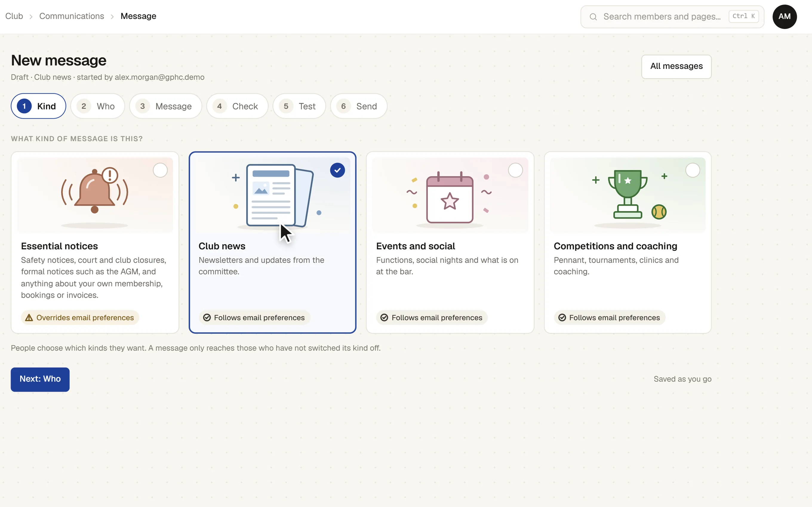Focus the Search members and pages field
The height and width of the screenshot is (507, 812).
point(672,17)
